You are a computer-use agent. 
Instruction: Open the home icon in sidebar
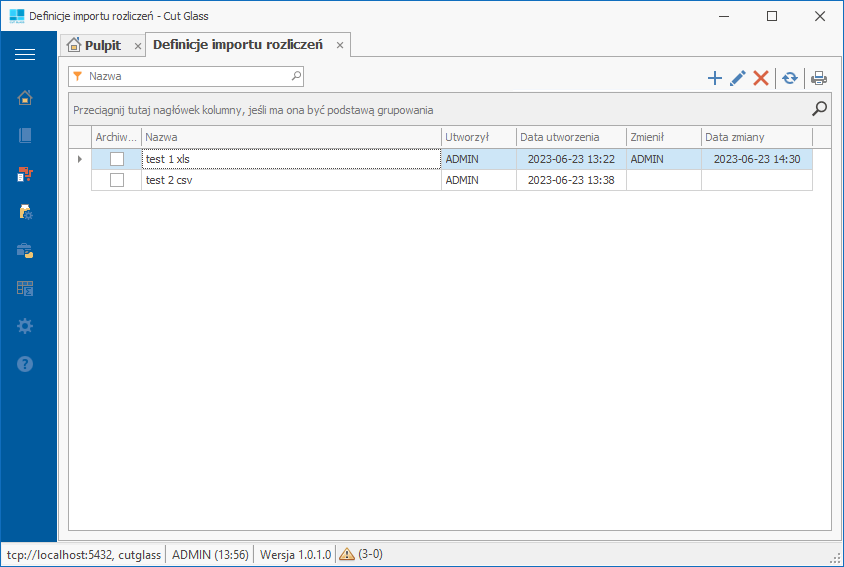(25, 98)
